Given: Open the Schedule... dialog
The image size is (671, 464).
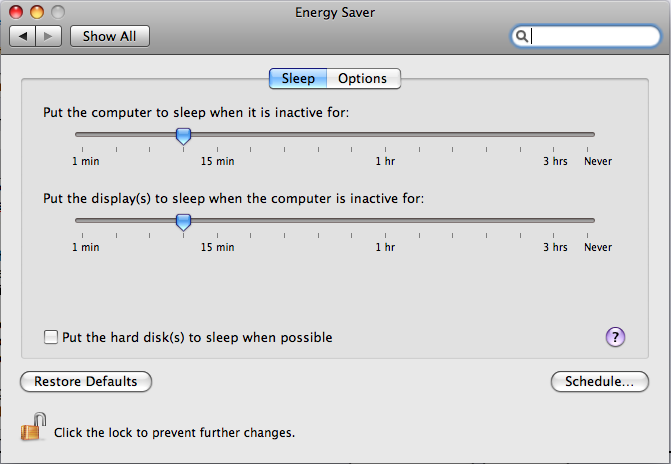Looking at the screenshot, I should click(600, 381).
